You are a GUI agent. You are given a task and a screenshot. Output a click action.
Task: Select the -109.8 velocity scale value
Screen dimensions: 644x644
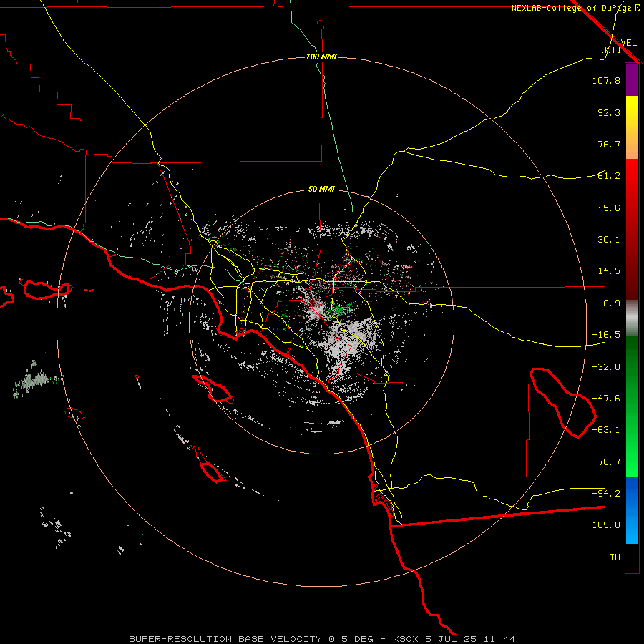pos(603,525)
